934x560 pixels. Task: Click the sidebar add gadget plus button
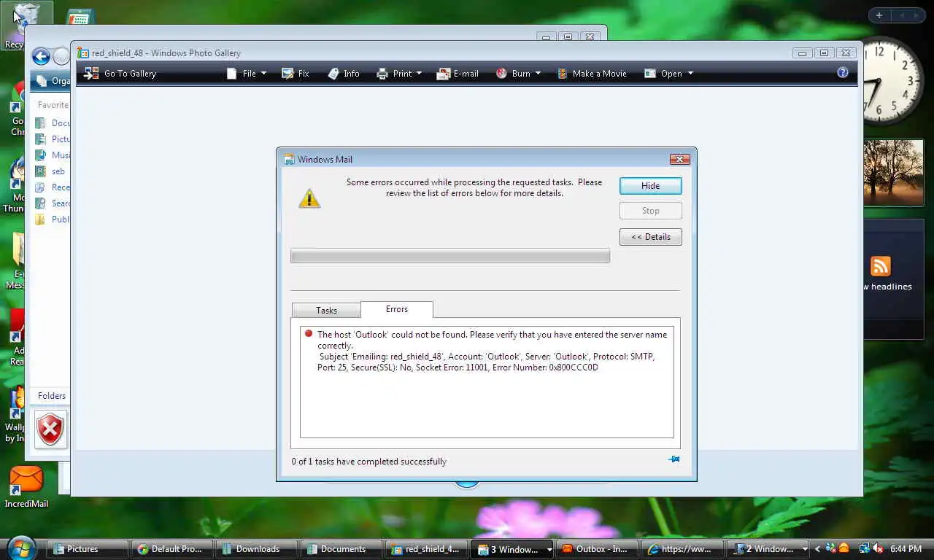(x=879, y=15)
